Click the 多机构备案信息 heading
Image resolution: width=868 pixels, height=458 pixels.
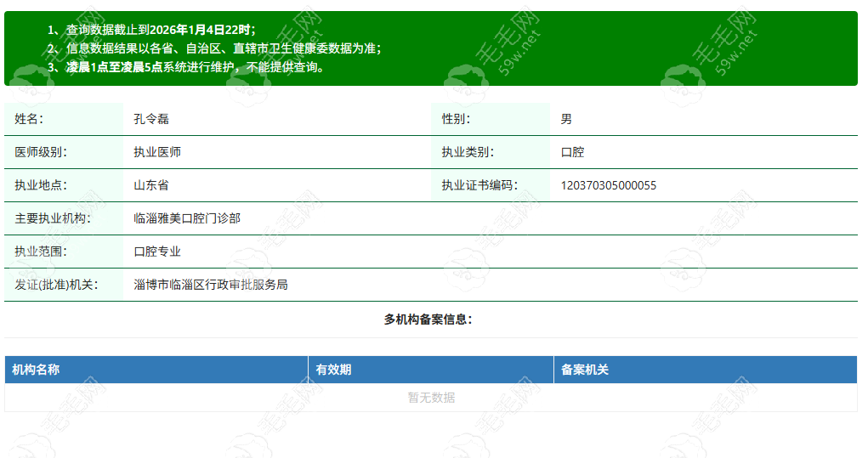(x=428, y=319)
